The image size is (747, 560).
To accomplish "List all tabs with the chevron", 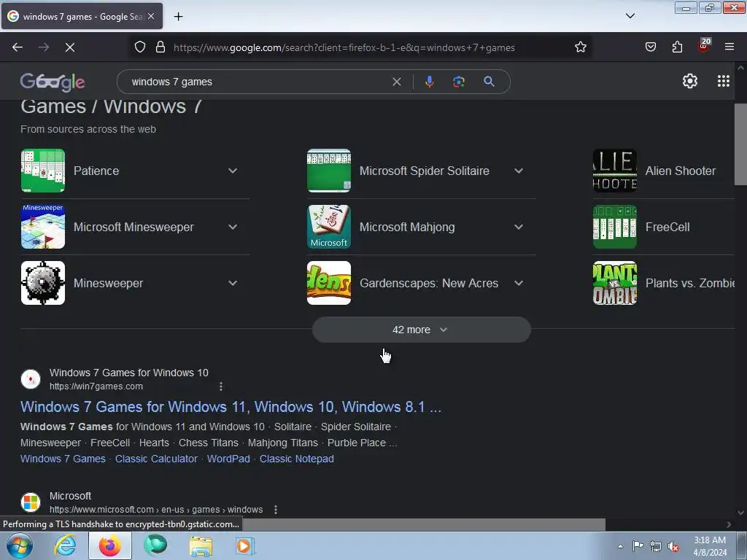I will pyautogui.click(x=630, y=16).
